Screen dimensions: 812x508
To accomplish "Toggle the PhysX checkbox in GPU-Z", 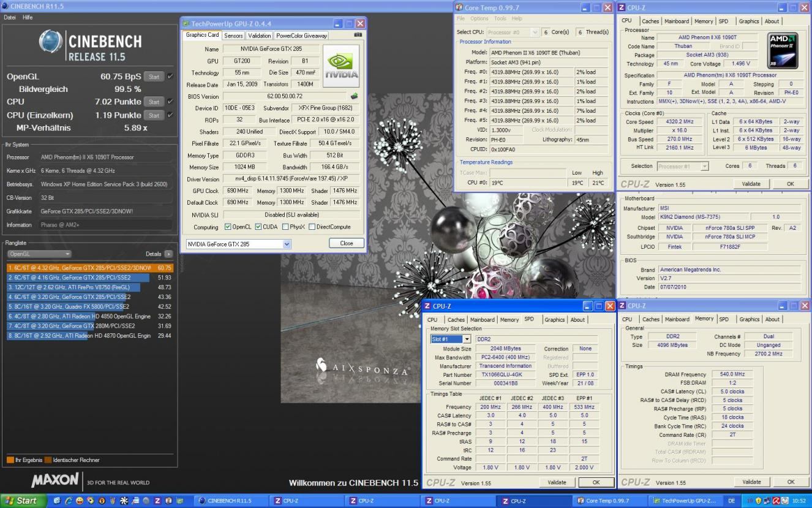I will point(286,227).
